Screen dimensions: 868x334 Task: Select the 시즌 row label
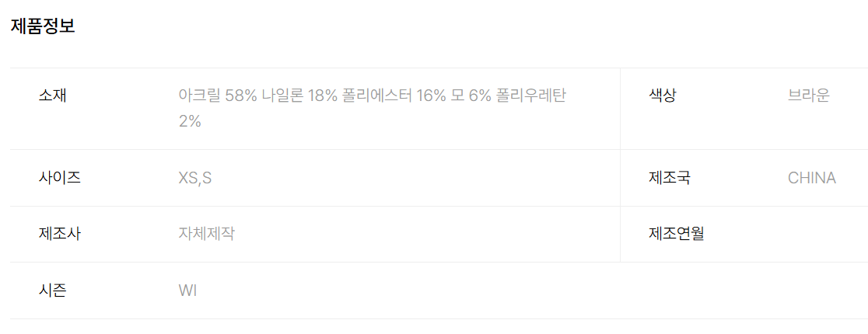click(x=53, y=291)
